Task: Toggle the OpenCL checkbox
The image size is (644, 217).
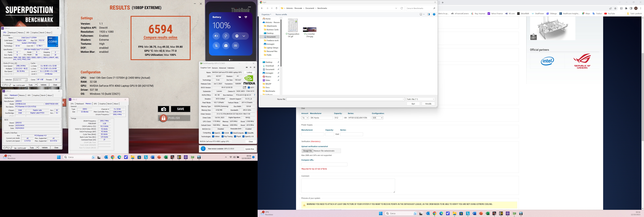Action: (213, 133)
